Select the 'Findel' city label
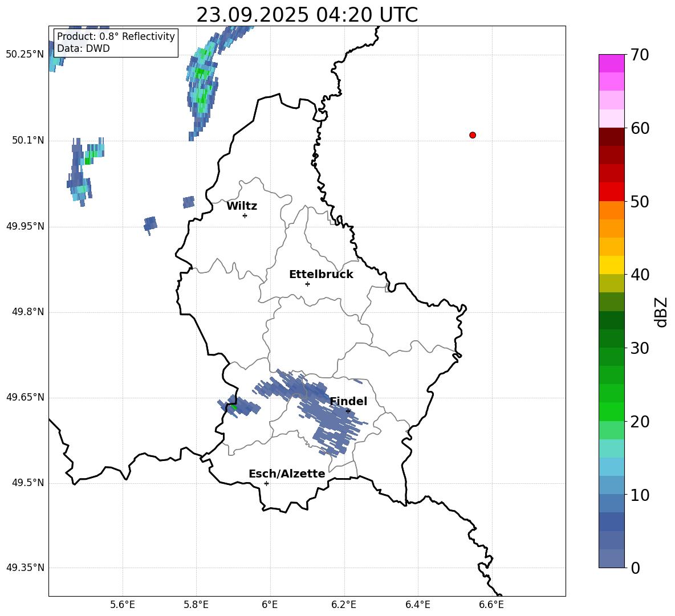 pos(348,401)
